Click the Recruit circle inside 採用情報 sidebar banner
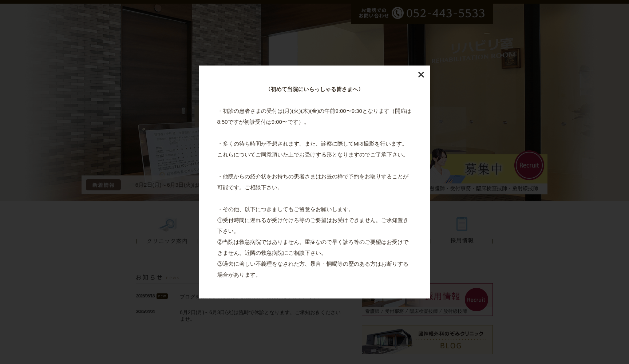 [476, 299]
